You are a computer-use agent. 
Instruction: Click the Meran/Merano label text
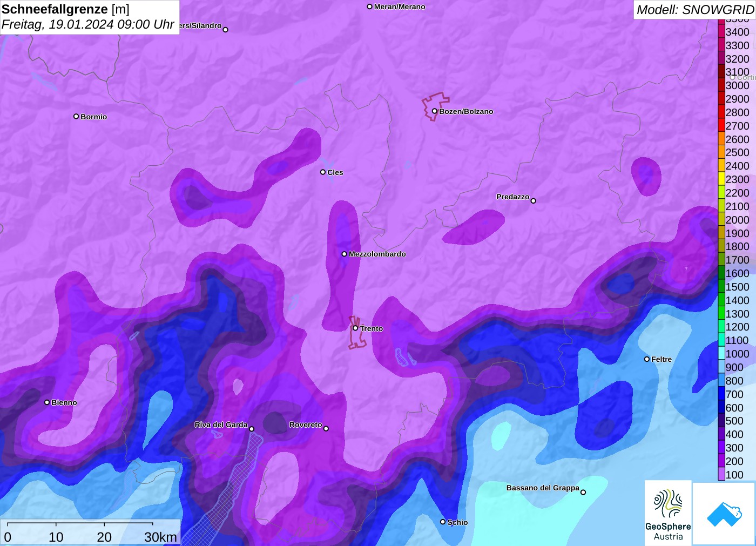(x=400, y=6)
